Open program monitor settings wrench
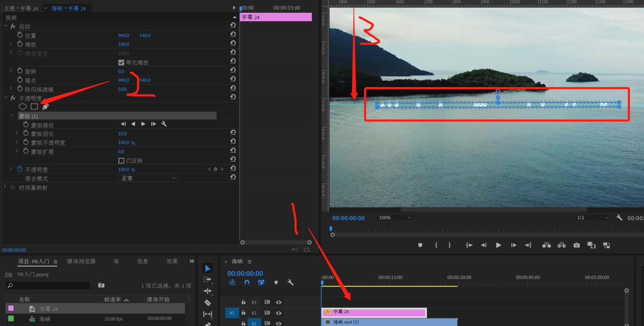This screenshot has width=644, height=326. click(619, 218)
